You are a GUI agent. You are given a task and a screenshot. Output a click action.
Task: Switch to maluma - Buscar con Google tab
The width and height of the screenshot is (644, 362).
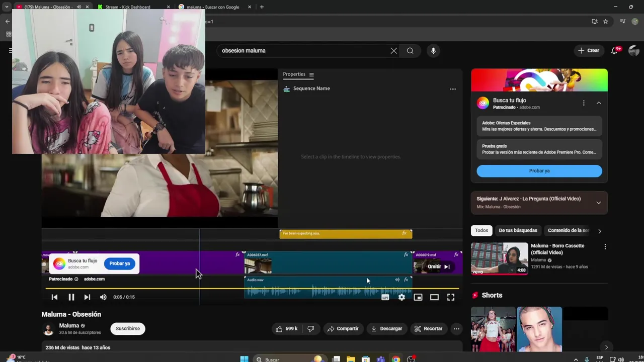pyautogui.click(x=213, y=7)
